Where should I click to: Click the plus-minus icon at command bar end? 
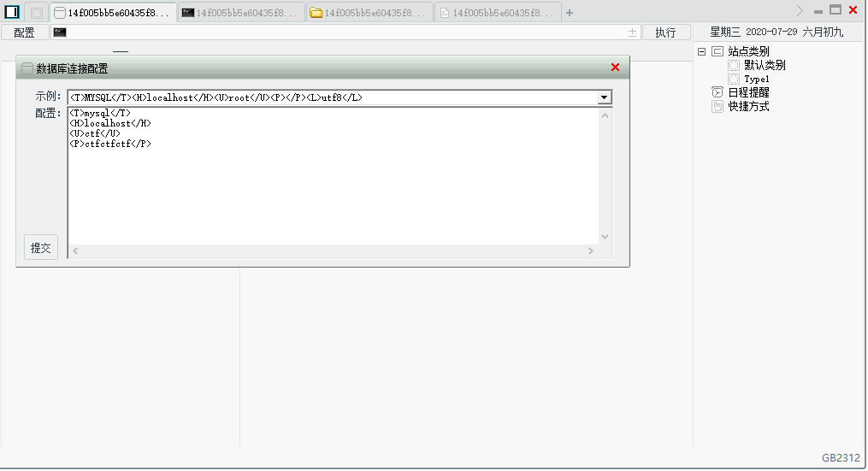point(632,32)
